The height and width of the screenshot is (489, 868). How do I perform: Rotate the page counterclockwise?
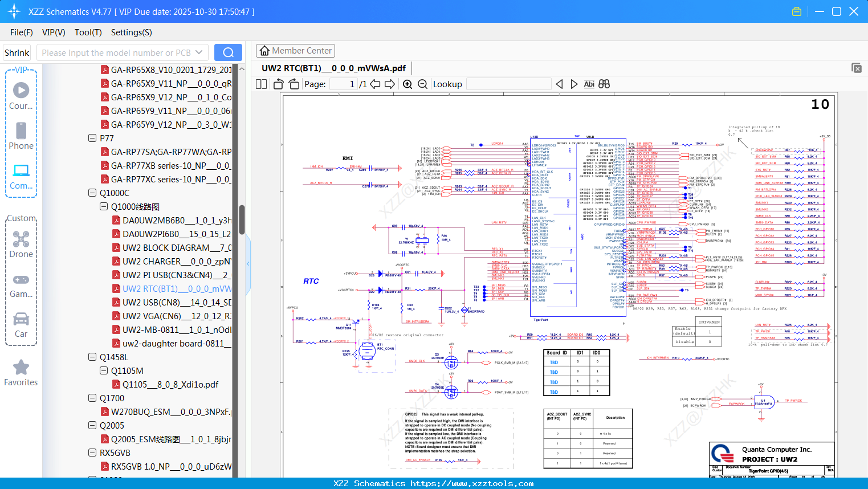[x=278, y=84]
